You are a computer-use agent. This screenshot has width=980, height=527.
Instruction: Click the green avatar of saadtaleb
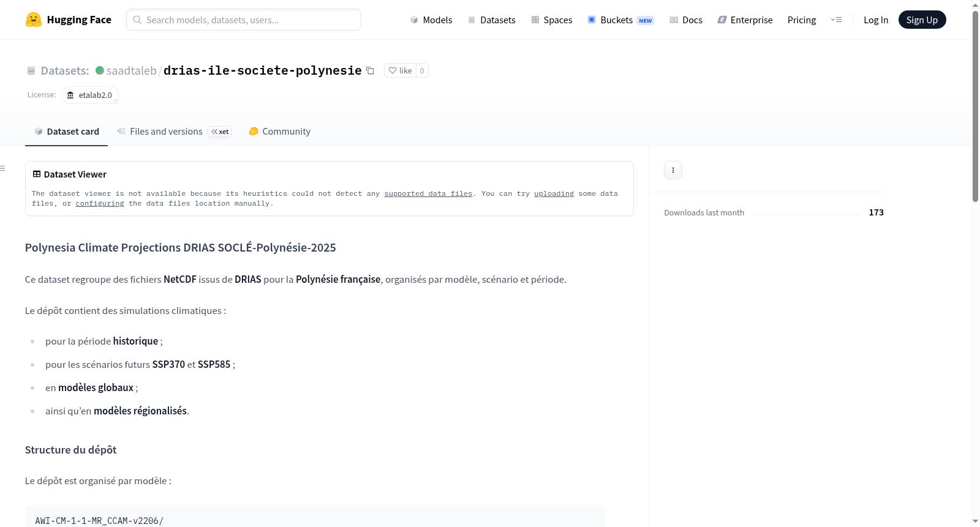(x=100, y=70)
